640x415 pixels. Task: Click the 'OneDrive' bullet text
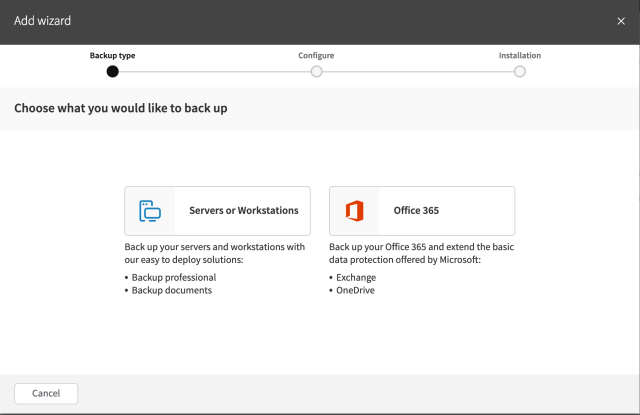[356, 290]
